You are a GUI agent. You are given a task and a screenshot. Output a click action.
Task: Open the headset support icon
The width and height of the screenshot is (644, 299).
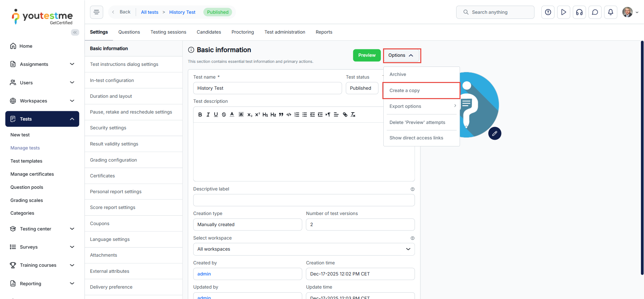point(579,12)
